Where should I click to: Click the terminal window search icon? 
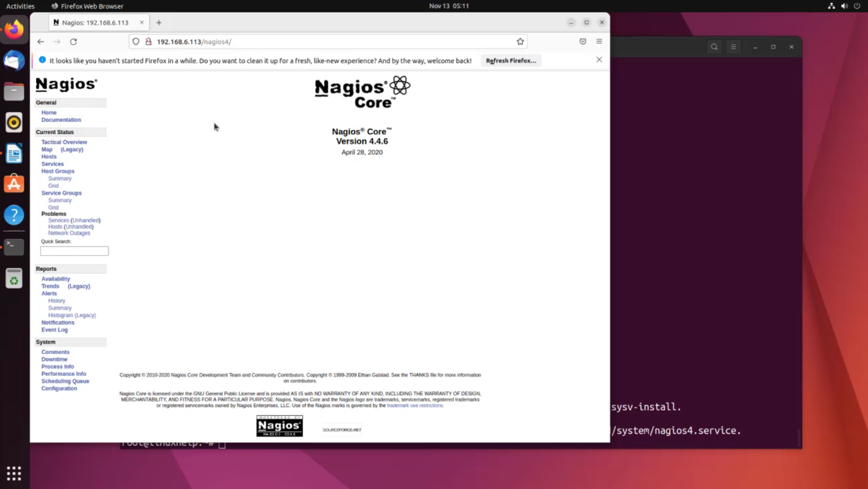click(714, 47)
